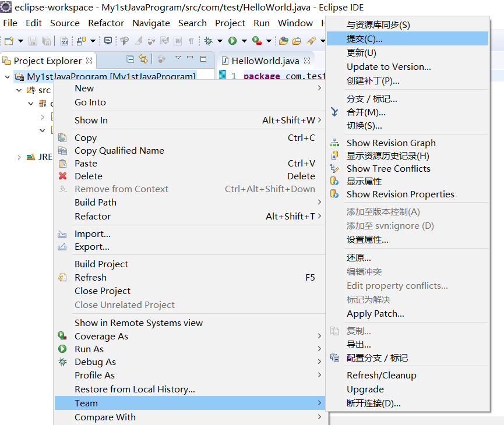Viewport: 504px width, 425px height.
Task: Open the Coverage As submenu
Action: coord(189,337)
